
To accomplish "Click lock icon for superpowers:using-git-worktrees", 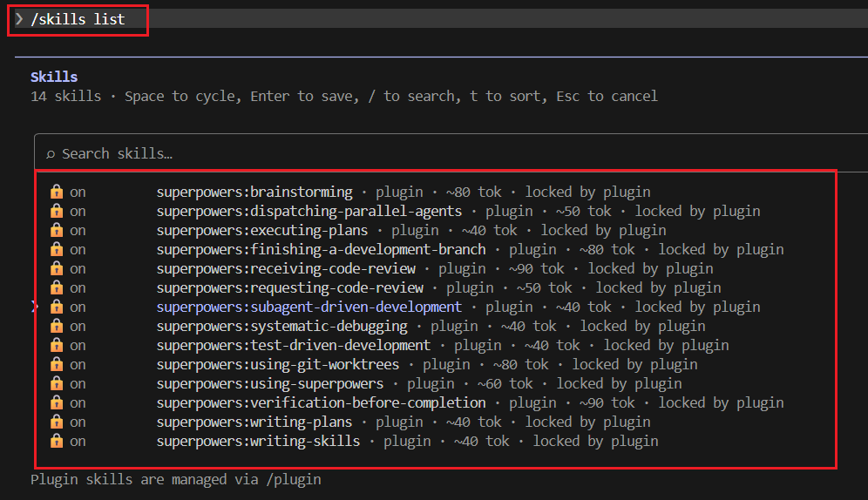I will point(57,364).
